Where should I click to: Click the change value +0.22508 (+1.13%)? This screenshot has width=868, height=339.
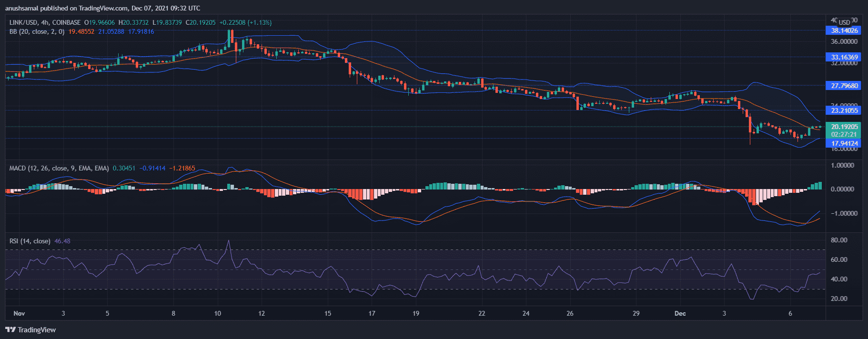(x=245, y=22)
